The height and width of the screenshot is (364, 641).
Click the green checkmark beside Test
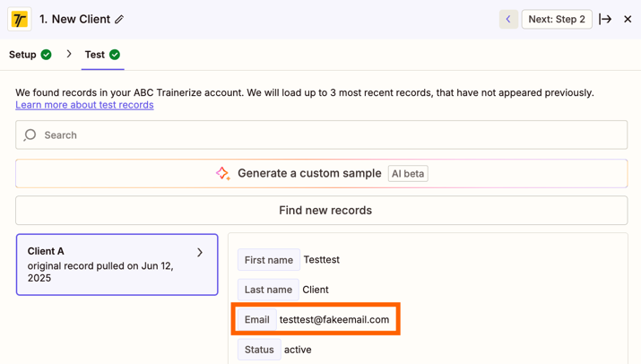115,55
